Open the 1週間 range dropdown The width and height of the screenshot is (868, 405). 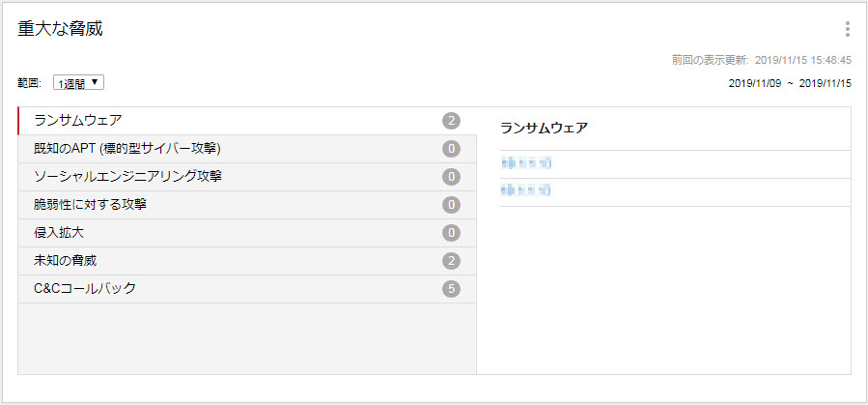point(79,83)
